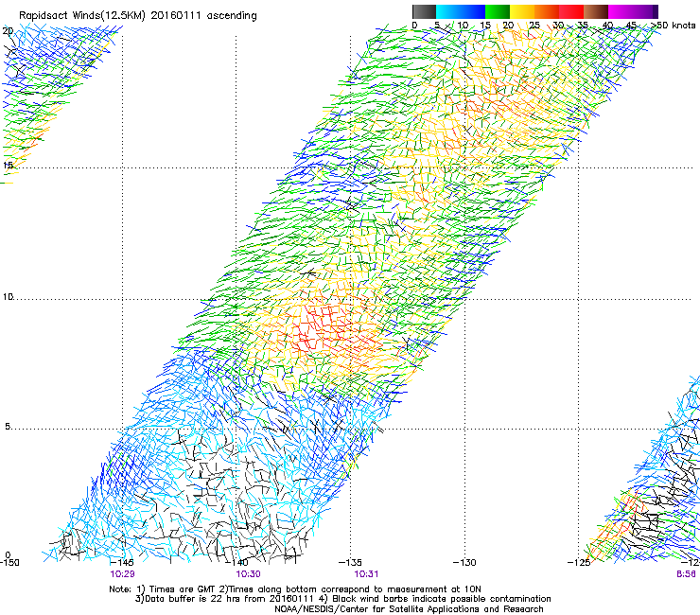Click the '25' legend scale label
The height and width of the screenshot is (615, 700).
[x=534, y=25]
